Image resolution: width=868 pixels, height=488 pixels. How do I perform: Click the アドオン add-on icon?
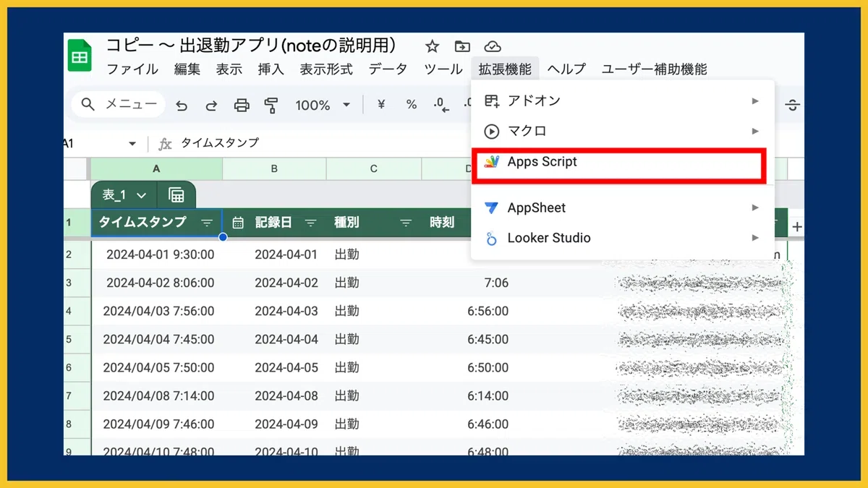point(492,100)
